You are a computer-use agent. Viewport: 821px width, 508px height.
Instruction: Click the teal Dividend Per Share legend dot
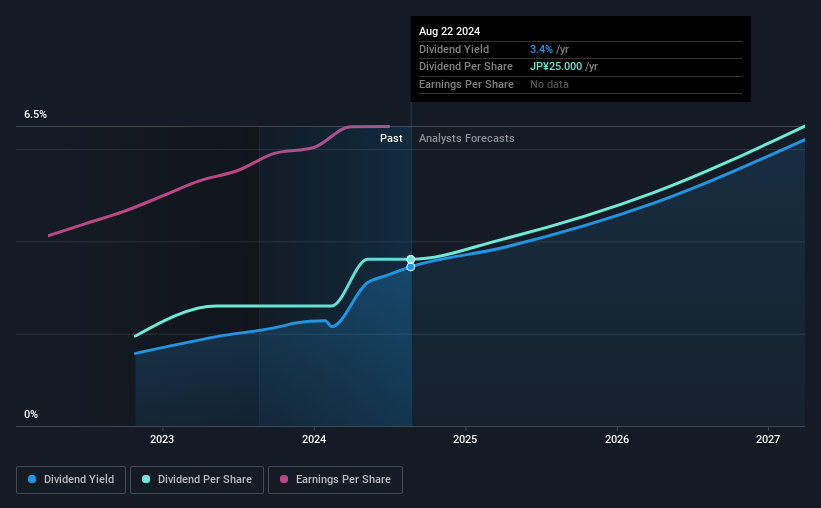(146, 479)
